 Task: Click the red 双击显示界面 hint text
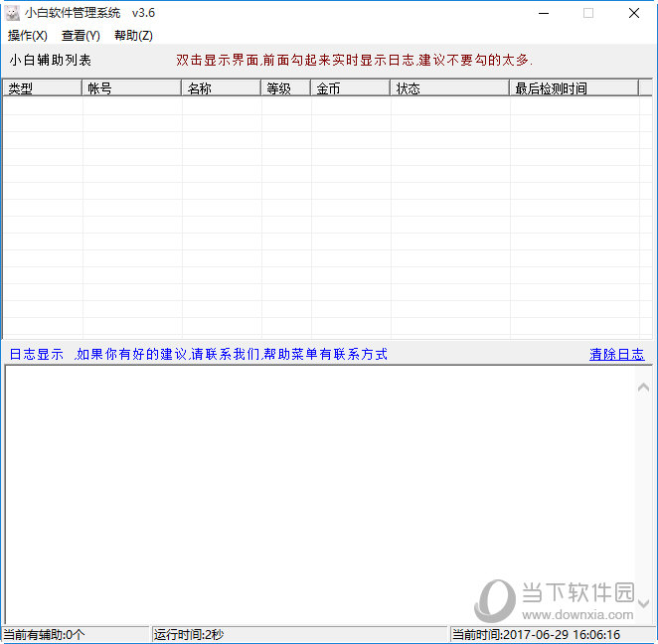354,60
